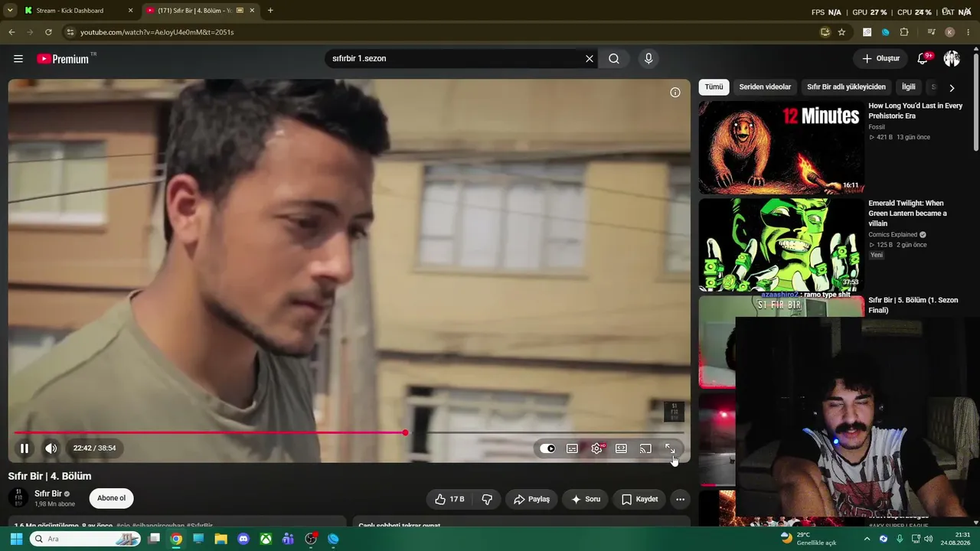This screenshot has height=551, width=980.
Task: Subscribe with the Abone ol button
Action: pyautogui.click(x=111, y=498)
